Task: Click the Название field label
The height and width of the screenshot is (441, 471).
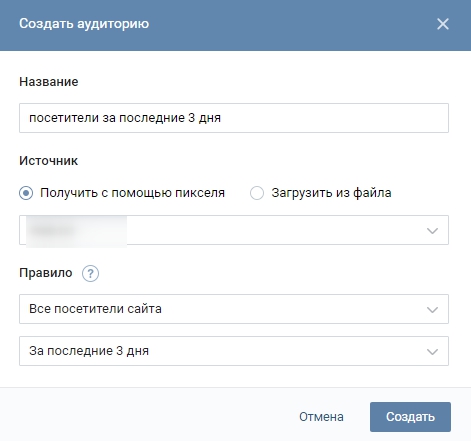Action: click(x=49, y=82)
